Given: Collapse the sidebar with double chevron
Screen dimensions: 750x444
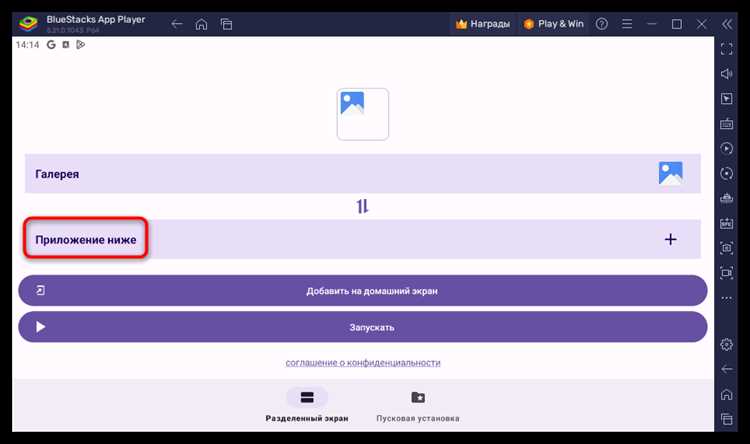Looking at the screenshot, I should tap(727, 24).
